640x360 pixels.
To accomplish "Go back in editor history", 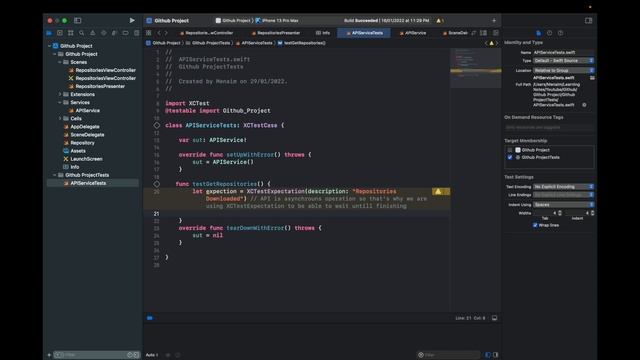I will coord(159,33).
